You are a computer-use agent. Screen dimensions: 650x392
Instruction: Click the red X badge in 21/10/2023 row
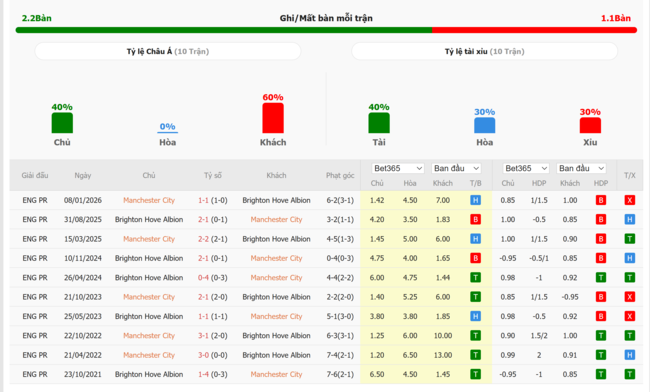630,297
